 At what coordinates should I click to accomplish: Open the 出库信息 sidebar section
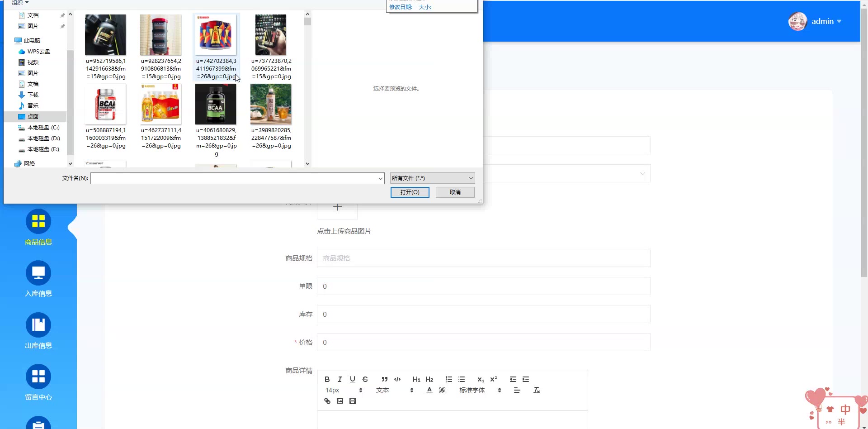(38, 331)
